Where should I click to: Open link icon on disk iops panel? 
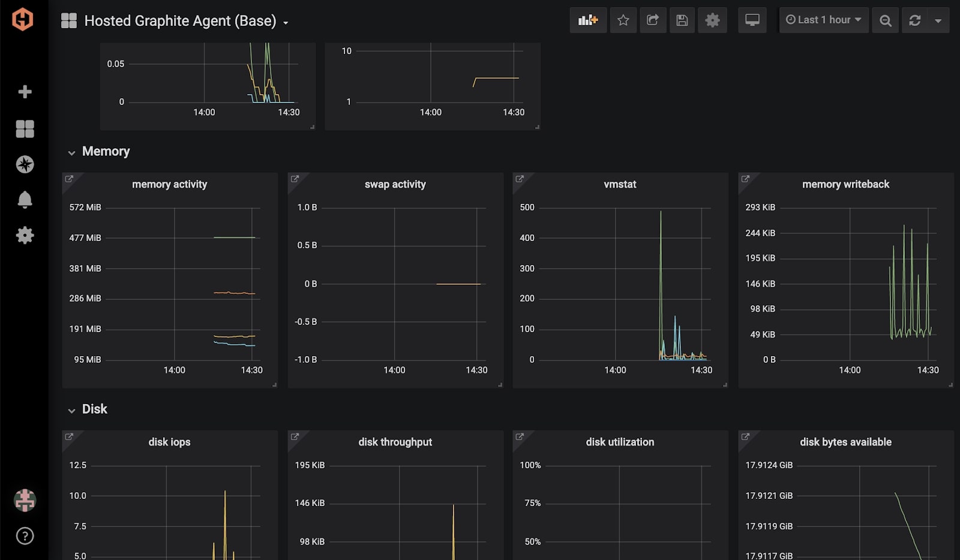click(69, 436)
